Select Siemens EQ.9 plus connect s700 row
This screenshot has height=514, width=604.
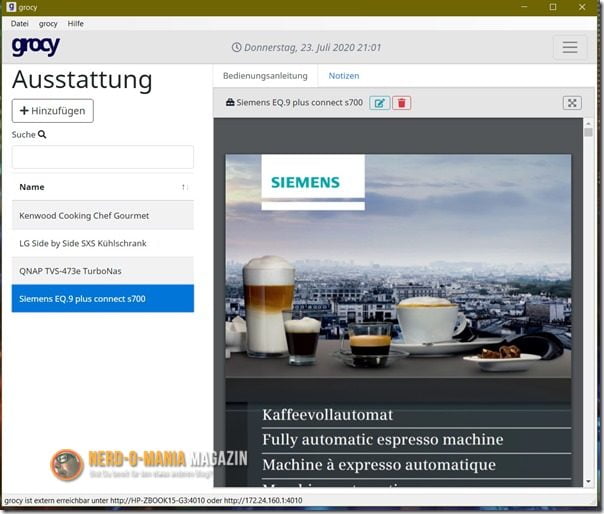[x=102, y=299]
